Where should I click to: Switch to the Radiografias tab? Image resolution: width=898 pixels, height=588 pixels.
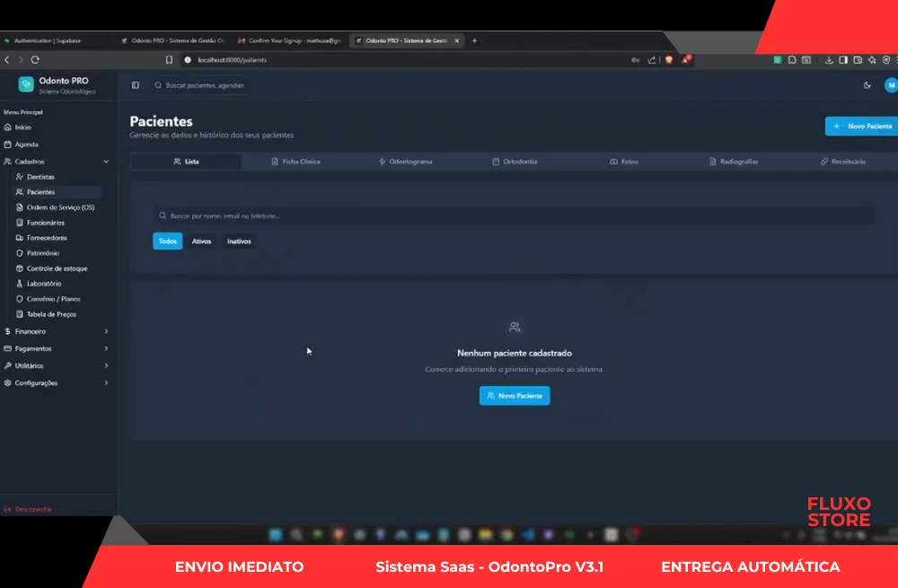point(733,162)
